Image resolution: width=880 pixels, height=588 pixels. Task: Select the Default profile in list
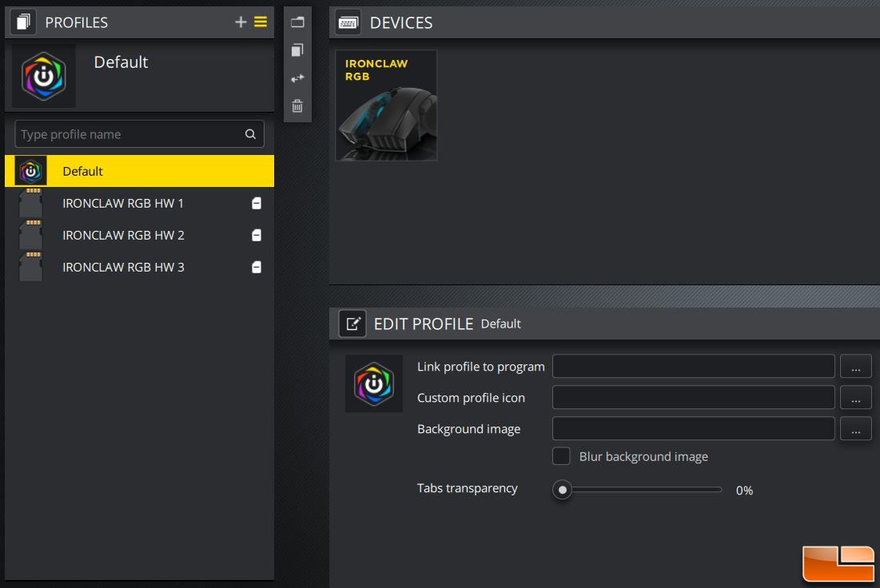(139, 171)
